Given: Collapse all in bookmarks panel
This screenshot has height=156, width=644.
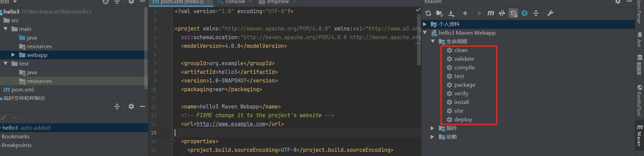Looking at the screenshot, I should click(x=117, y=106).
